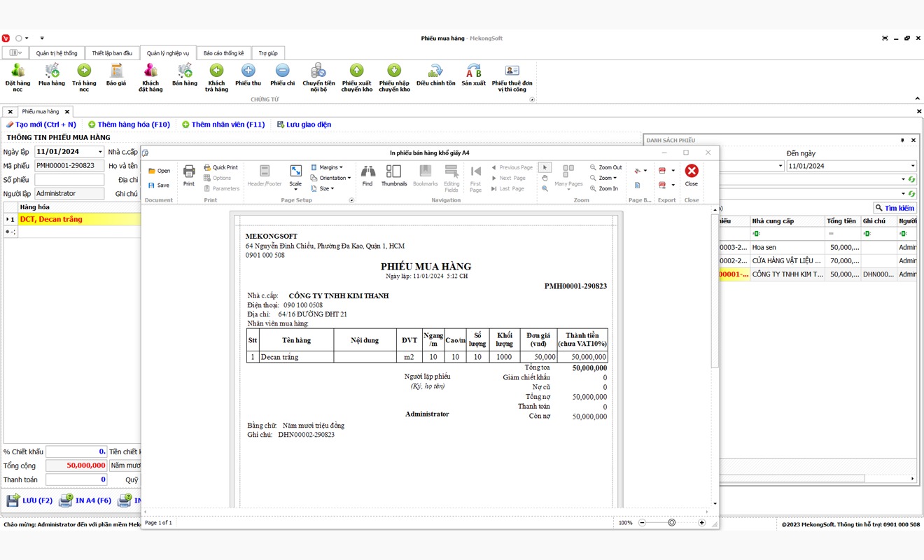The image size is (924, 560).
Task: Open the Ngày lập date picker
Action: coord(99,151)
